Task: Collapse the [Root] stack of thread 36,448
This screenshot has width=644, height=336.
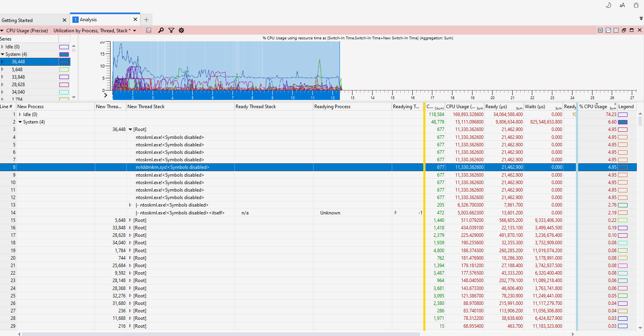Action: (130, 129)
